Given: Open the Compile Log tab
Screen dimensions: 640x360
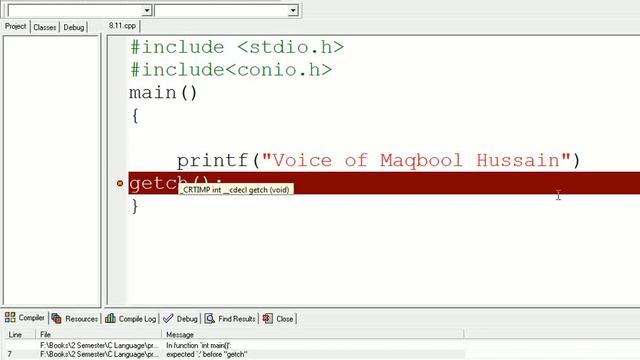Looking at the screenshot, I should [131, 319].
